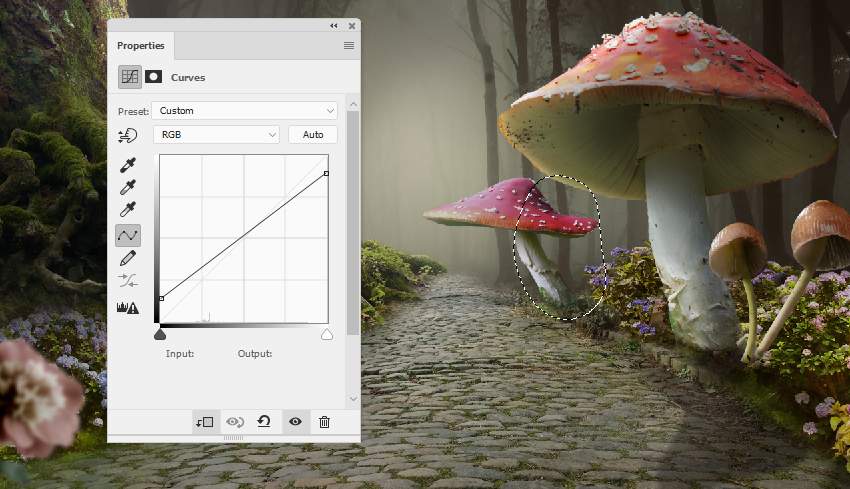Activate the on-image targeted adjustment tool

click(x=128, y=136)
